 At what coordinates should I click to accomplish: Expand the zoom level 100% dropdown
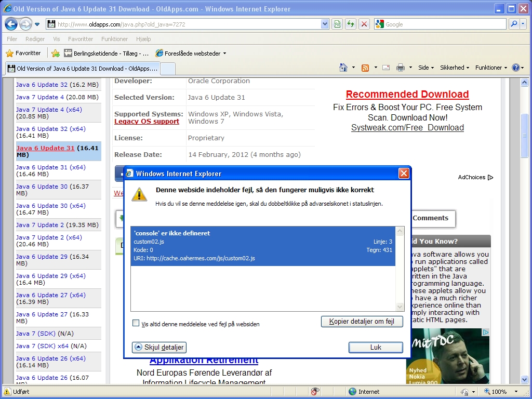[x=516, y=392]
